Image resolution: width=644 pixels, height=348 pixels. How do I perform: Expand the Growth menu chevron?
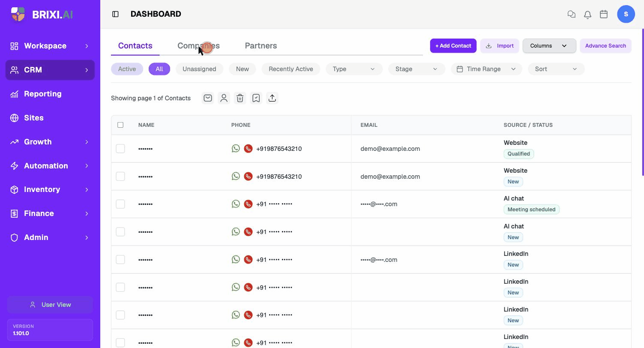coord(87,142)
